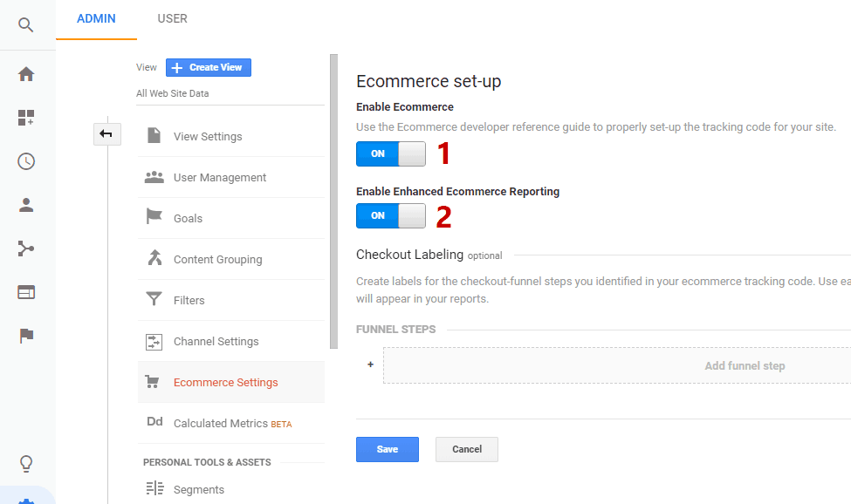
Task: Toggle Enable Enhanced Ecommerce Reporting switch
Action: coord(391,215)
